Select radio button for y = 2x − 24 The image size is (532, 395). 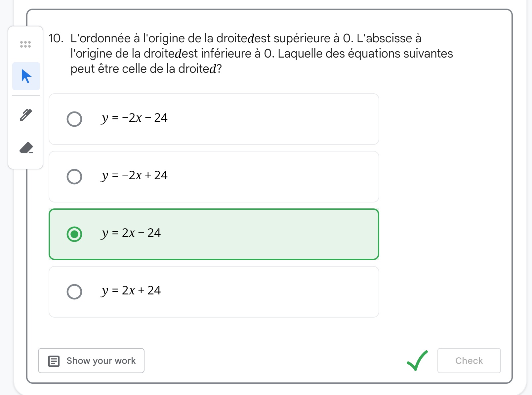click(74, 234)
